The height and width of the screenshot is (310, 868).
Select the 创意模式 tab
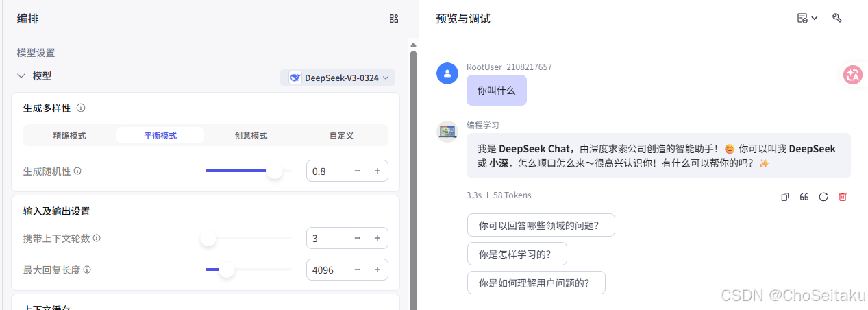251,135
